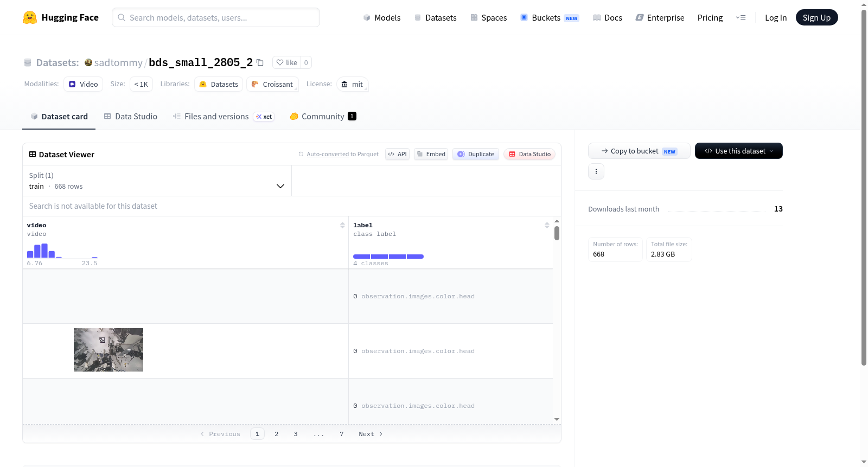
Task: Click the Hugging Face logo icon
Action: [30, 17]
